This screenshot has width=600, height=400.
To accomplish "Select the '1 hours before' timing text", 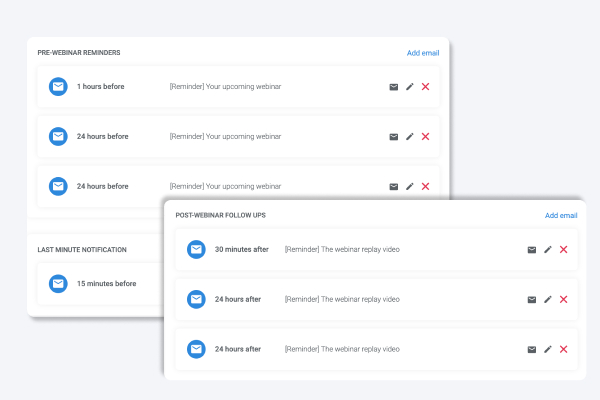I will tap(101, 87).
